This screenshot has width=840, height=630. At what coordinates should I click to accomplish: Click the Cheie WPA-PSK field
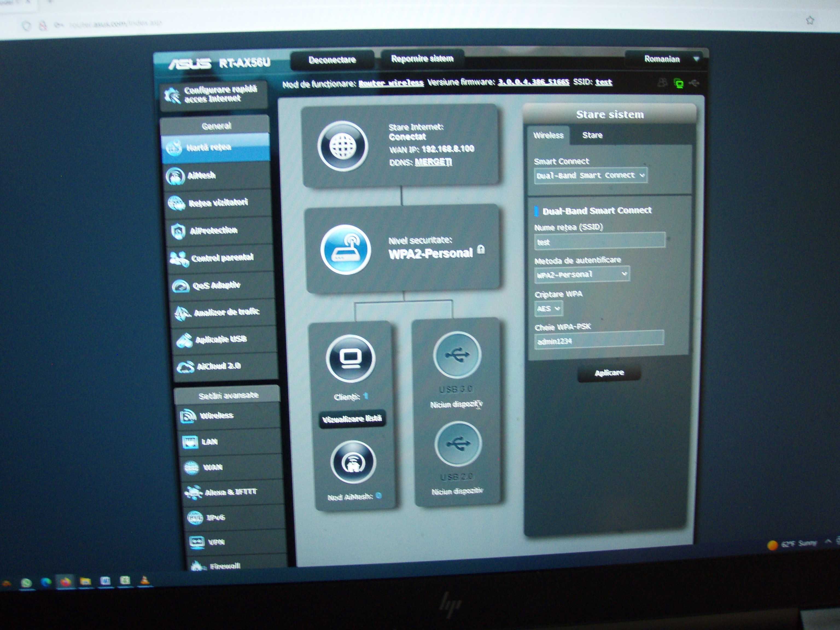599,340
